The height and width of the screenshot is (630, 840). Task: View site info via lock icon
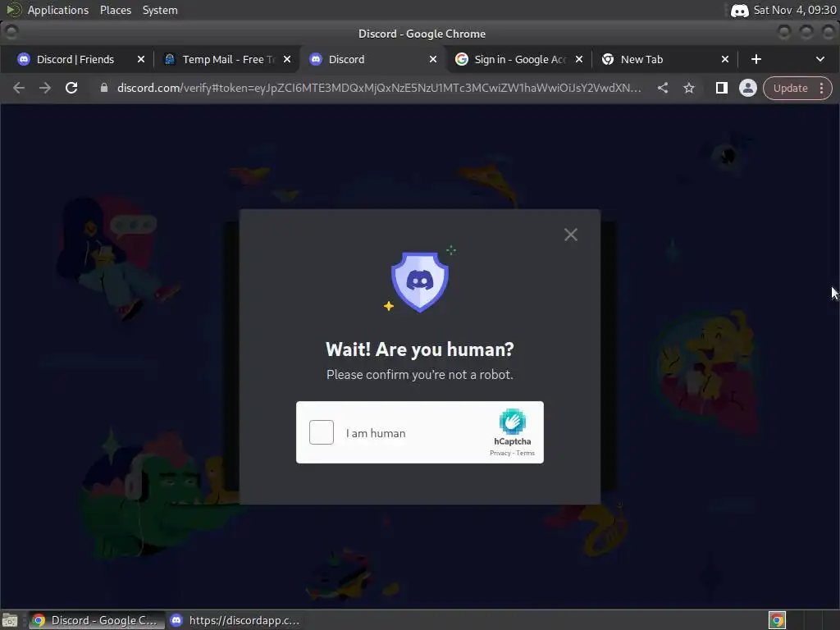(104, 88)
